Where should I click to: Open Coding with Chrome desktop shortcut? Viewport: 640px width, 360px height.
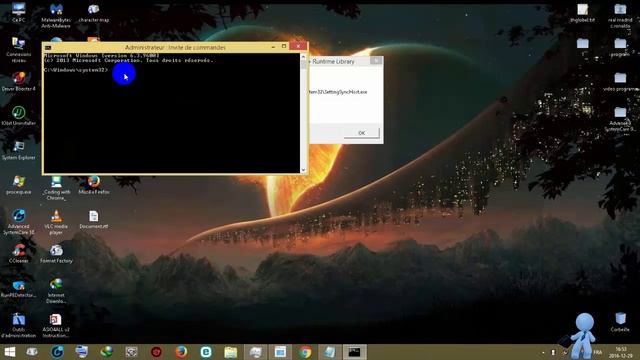(x=56, y=188)
